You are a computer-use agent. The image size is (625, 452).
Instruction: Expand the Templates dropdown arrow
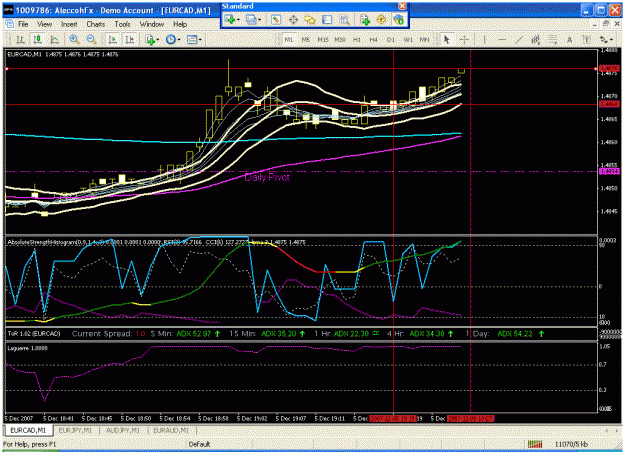(200, 39)
